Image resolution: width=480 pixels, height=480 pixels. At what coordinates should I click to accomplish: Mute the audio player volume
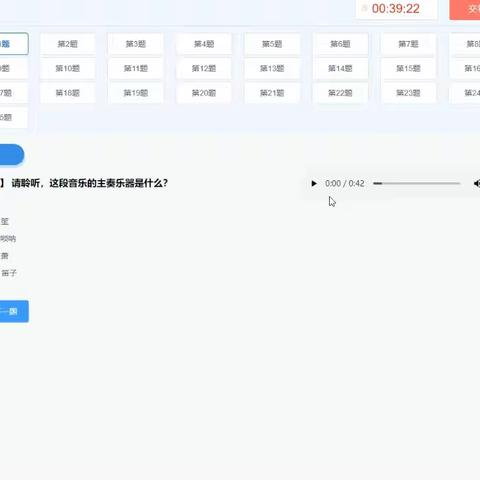[477, 183]
